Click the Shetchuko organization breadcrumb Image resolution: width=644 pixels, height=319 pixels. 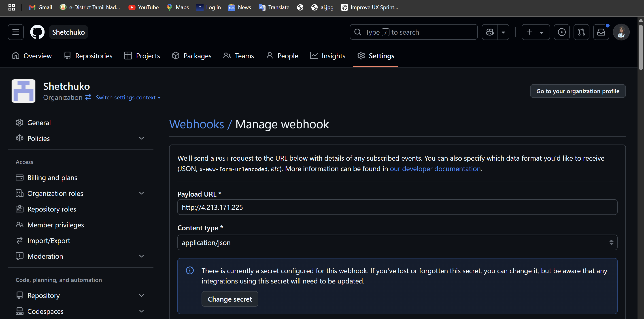point(68,32)
